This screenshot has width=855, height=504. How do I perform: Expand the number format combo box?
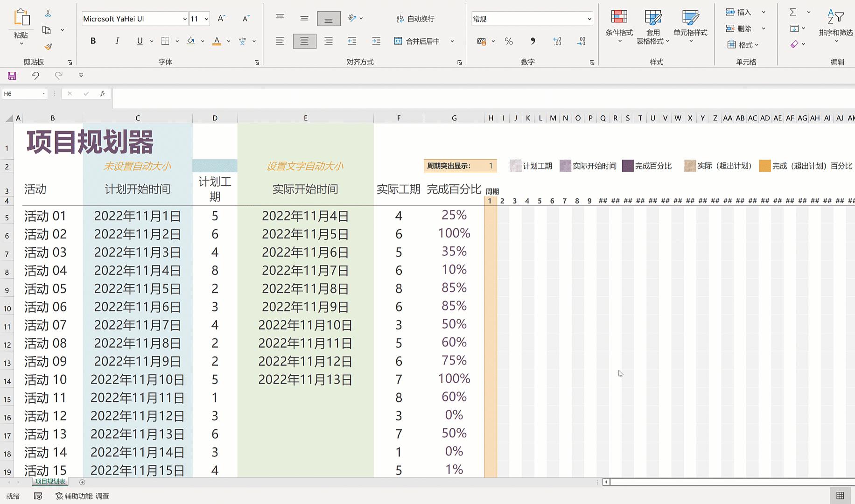(x=589, y=19)
